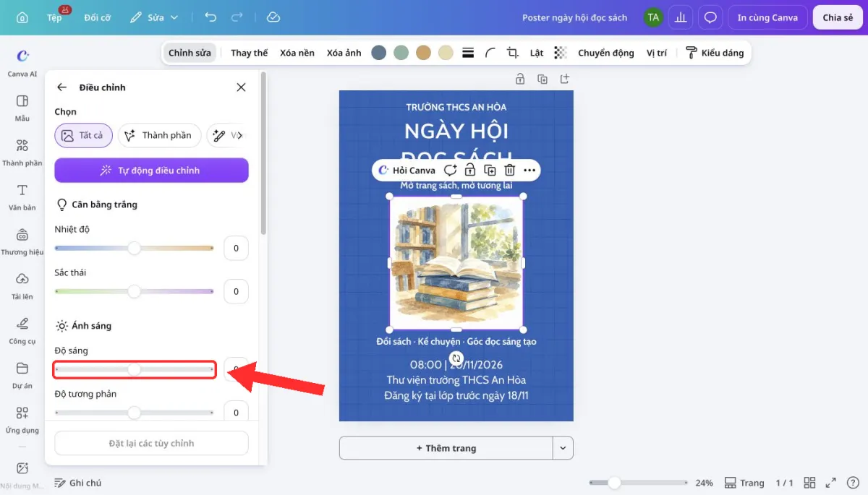
Task: Open Thành phần elements in sidebar
Action: click(22, 152)
